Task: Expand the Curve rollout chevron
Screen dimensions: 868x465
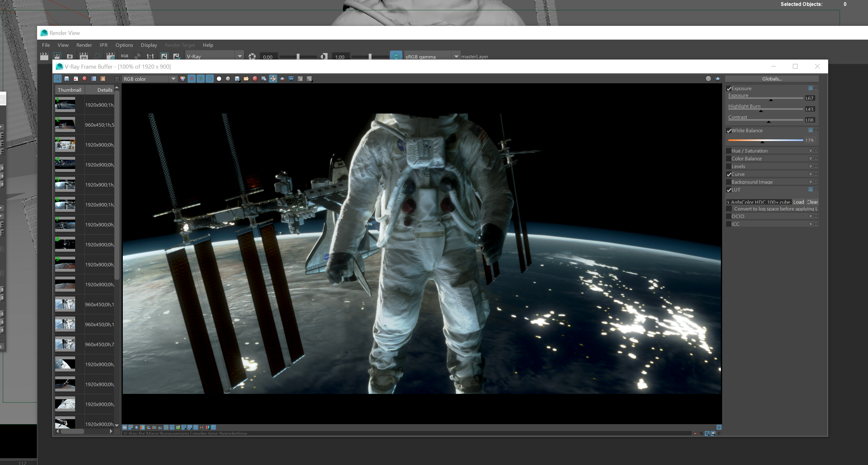Action: [810, 174]
